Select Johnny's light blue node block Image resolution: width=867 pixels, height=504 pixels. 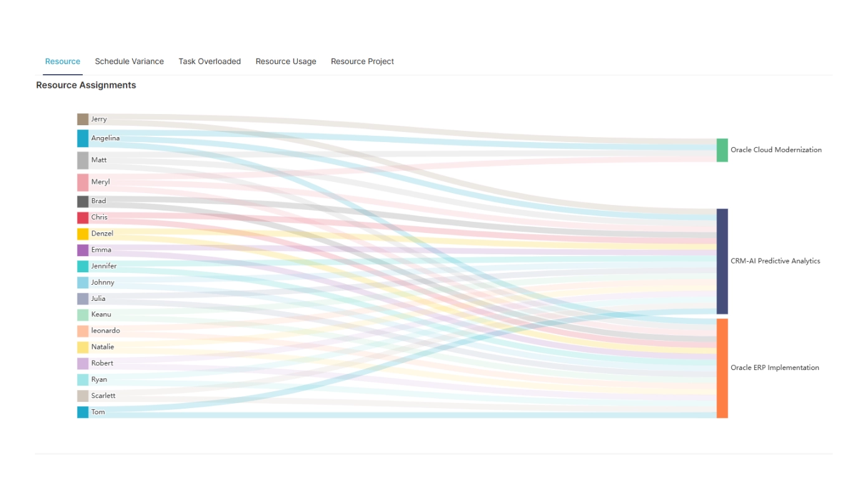coord(83,282)
